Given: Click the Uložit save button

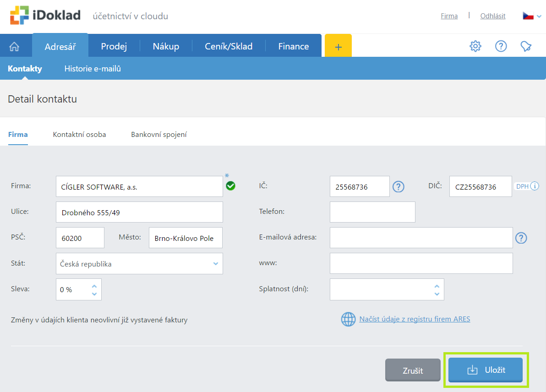Looking at the screenshot, I should pyautogui.click(x=486, y=370).
